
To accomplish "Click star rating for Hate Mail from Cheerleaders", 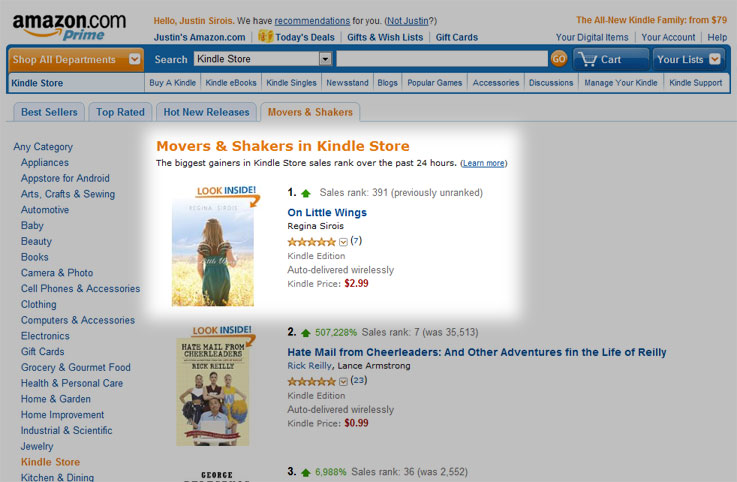I will pos(312,381).
